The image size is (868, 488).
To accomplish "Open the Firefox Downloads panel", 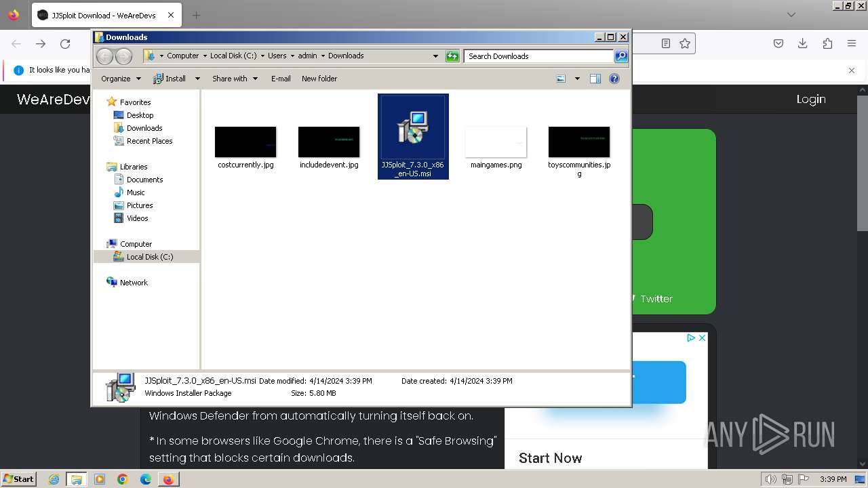I will (x=803, y=43).
